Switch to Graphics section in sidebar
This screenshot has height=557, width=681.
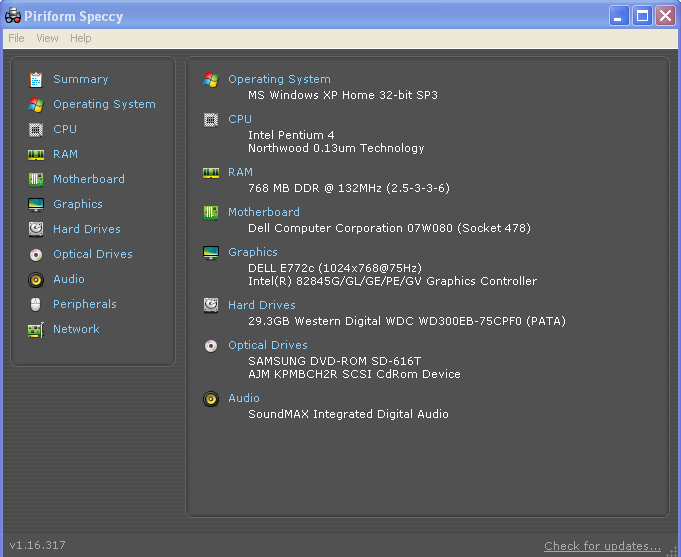coord(78,204)
